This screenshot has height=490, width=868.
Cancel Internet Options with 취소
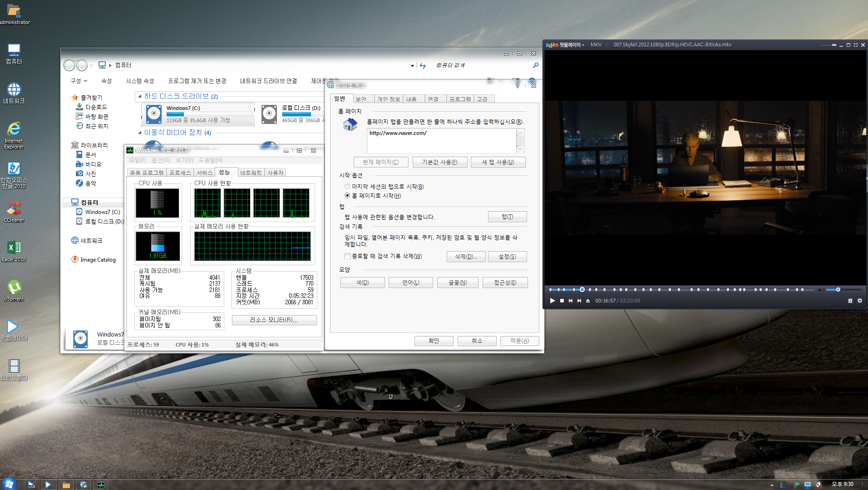coord(477,341)
